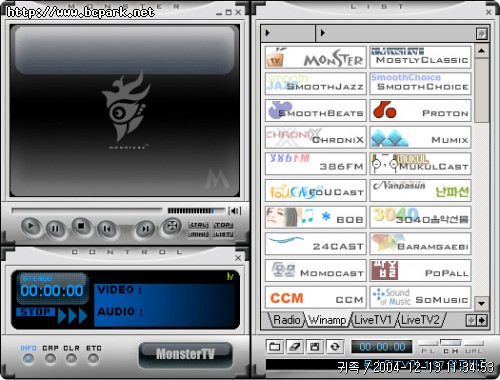500x380 pixels.
Task: Open the 24Cast station
Action: [316, 244]
